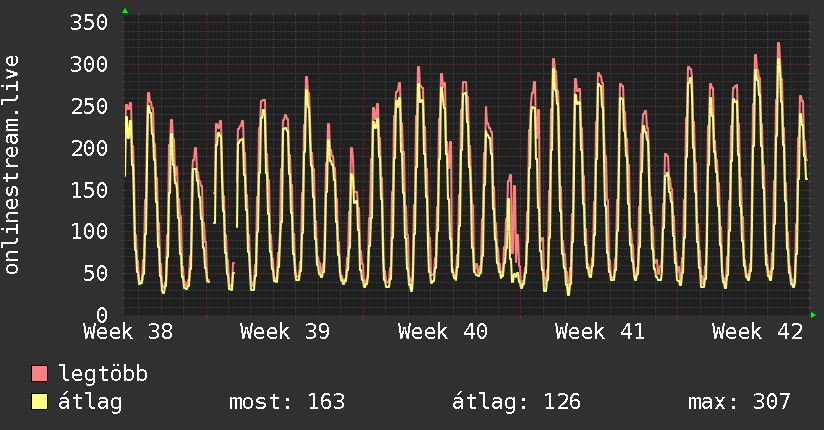Click the 100 y-axis value

tap(89, 231)
